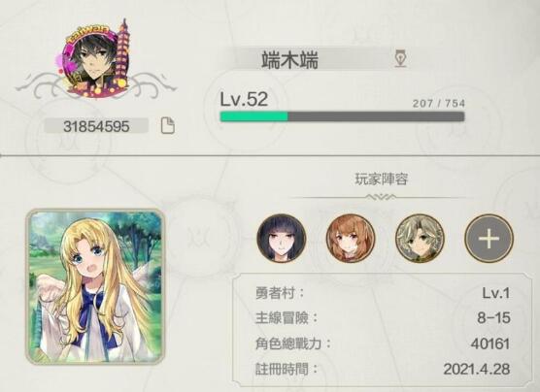Viewport: 540px width, 392px height.
Task: Select the 主線冒險 8-15 row
Action: pyautogui.click(x=383, y=318)
